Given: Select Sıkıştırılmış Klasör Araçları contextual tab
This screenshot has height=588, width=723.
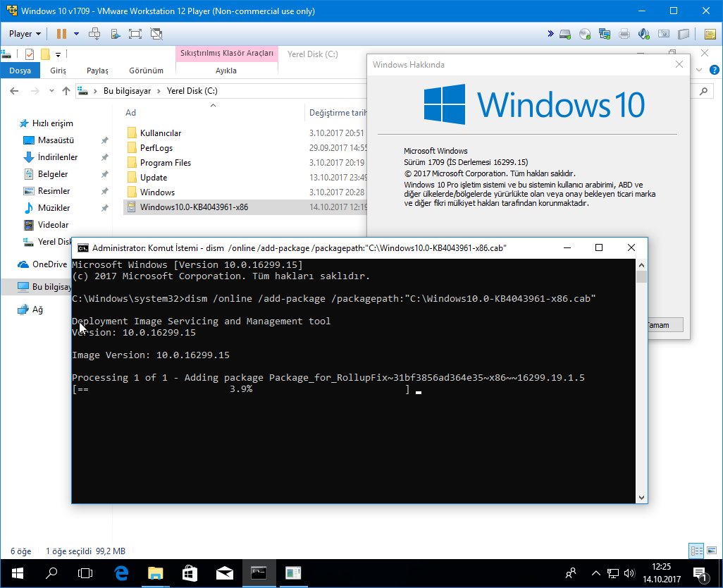Looking at the screenshot, I should 226,53.
